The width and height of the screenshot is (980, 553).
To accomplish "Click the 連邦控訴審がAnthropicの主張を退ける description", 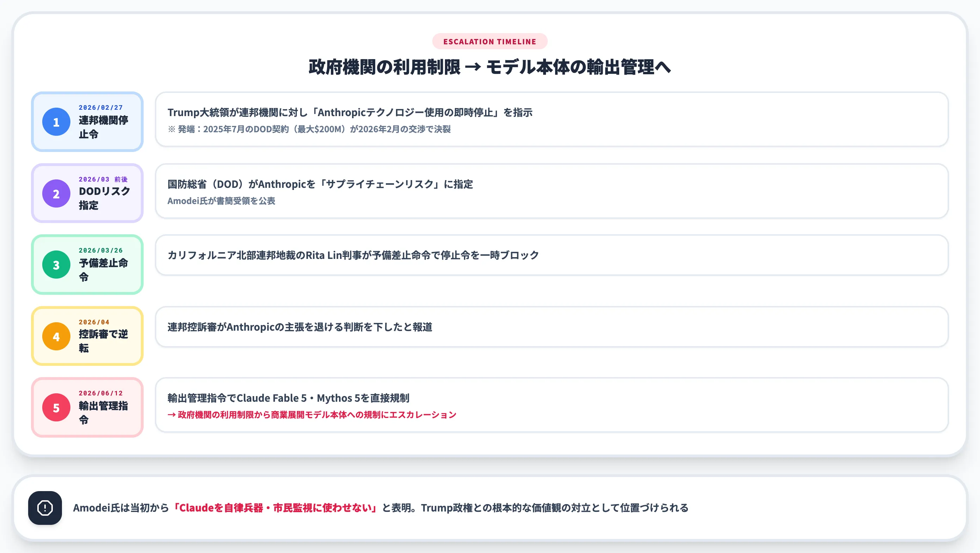I will pos(300,327).
